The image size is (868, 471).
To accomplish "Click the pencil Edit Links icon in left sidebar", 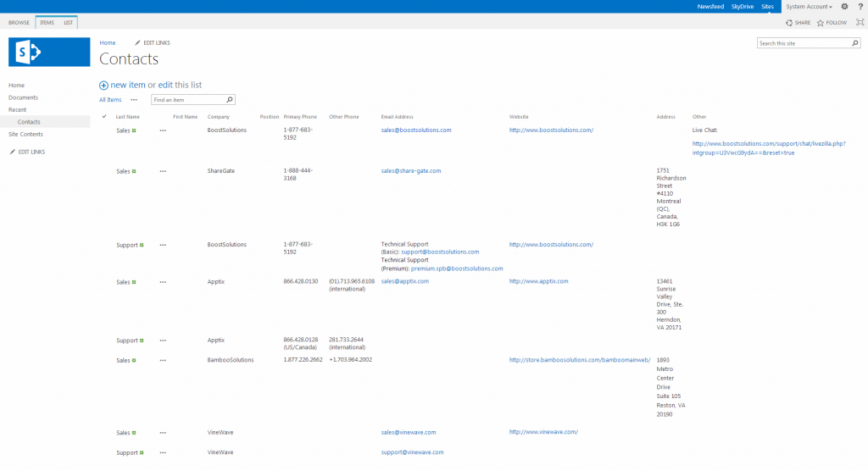I will coord(12,152).
